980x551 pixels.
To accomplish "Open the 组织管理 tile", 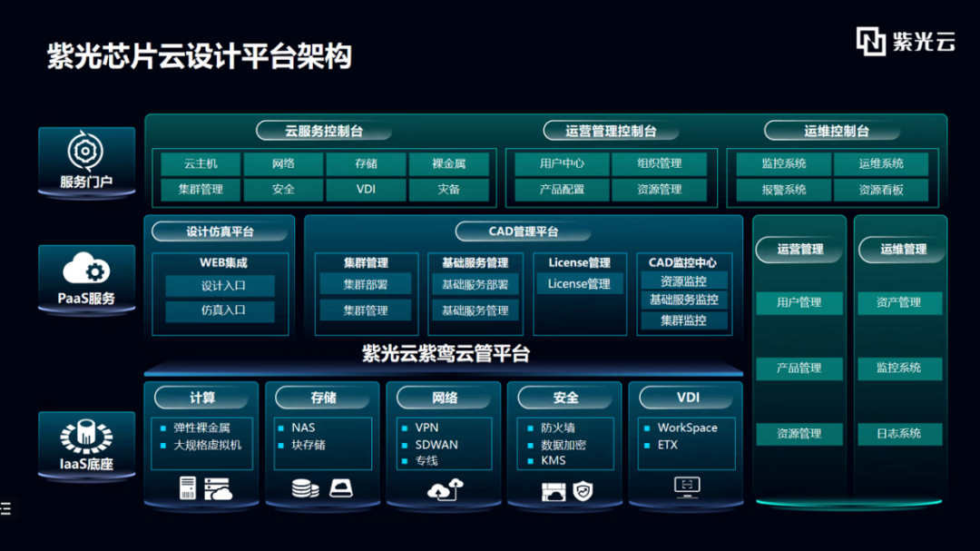I will click(660, 164).
